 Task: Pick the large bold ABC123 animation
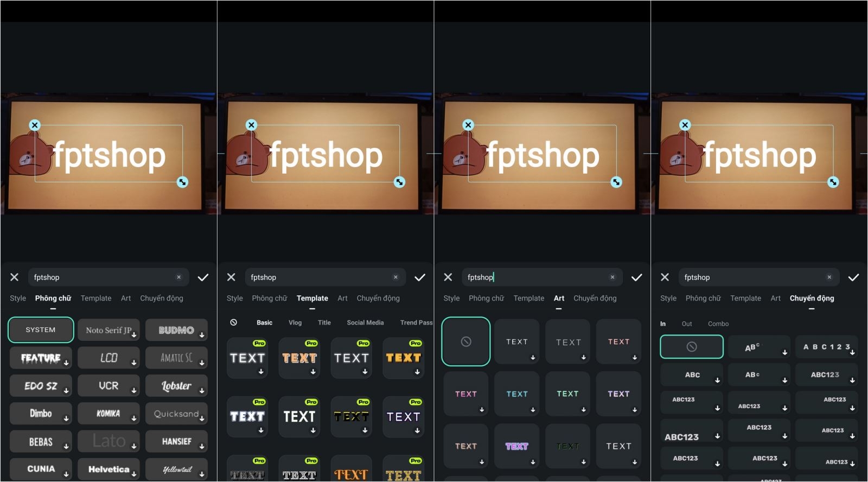point(692,430)
